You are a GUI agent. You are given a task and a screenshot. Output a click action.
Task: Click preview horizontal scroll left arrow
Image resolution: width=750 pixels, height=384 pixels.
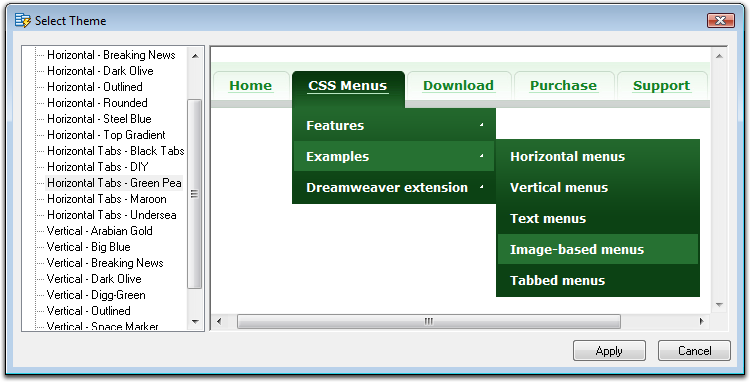(219, 321)
